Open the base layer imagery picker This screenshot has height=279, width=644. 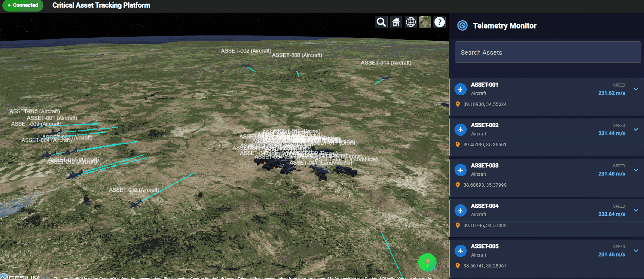point(425,22)
